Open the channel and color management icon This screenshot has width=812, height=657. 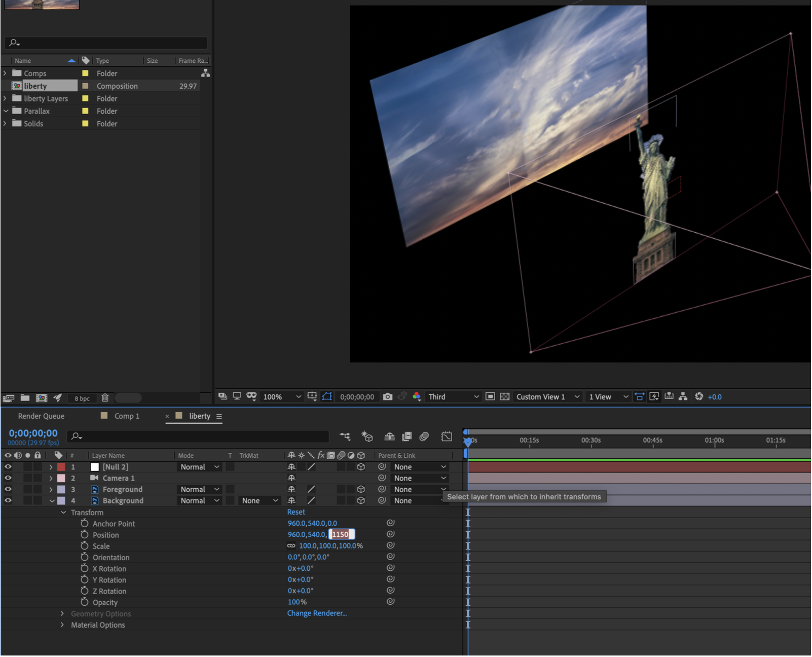(417, 396)
